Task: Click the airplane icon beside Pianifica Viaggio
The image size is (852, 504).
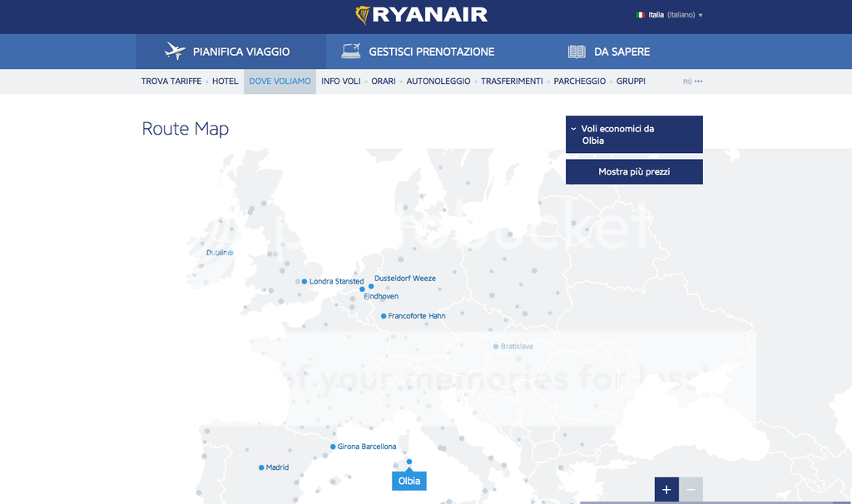Action: click(175, 51)
